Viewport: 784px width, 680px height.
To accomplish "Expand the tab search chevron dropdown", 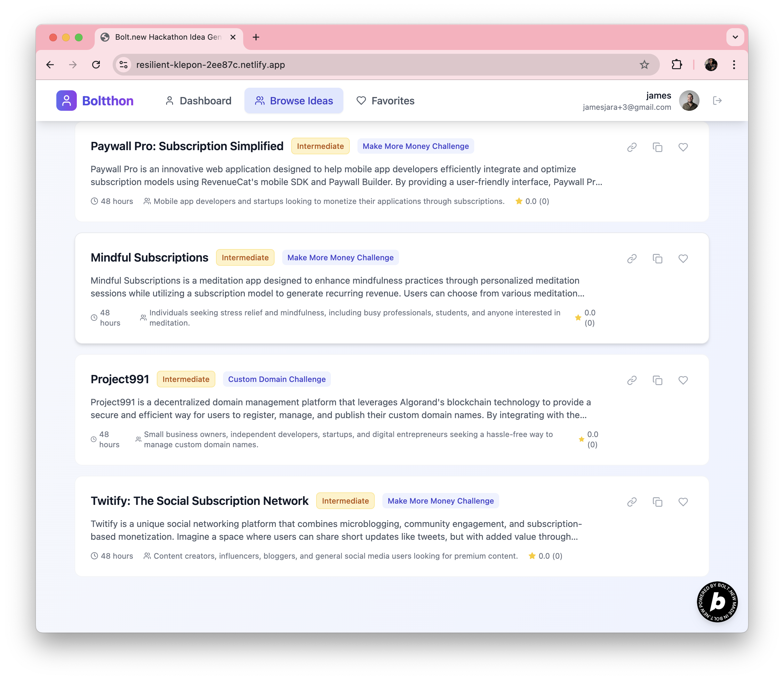I will (x=735, y=37).
